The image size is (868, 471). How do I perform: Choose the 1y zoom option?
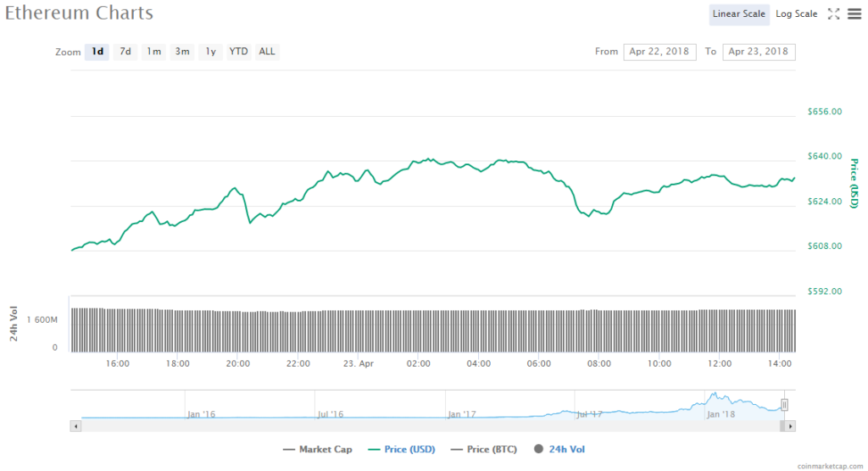210,52
